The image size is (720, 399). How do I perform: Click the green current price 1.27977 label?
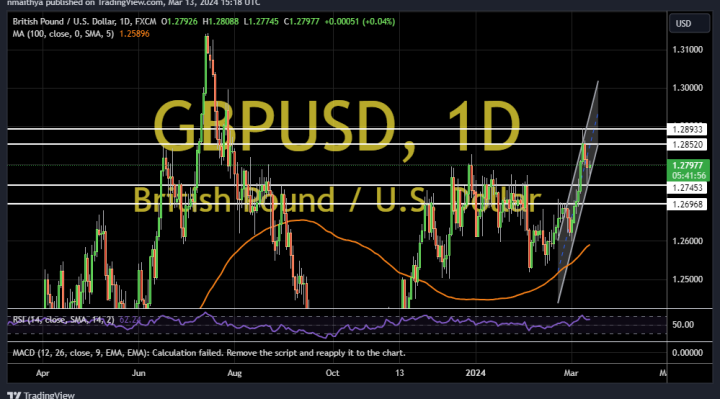687,170
